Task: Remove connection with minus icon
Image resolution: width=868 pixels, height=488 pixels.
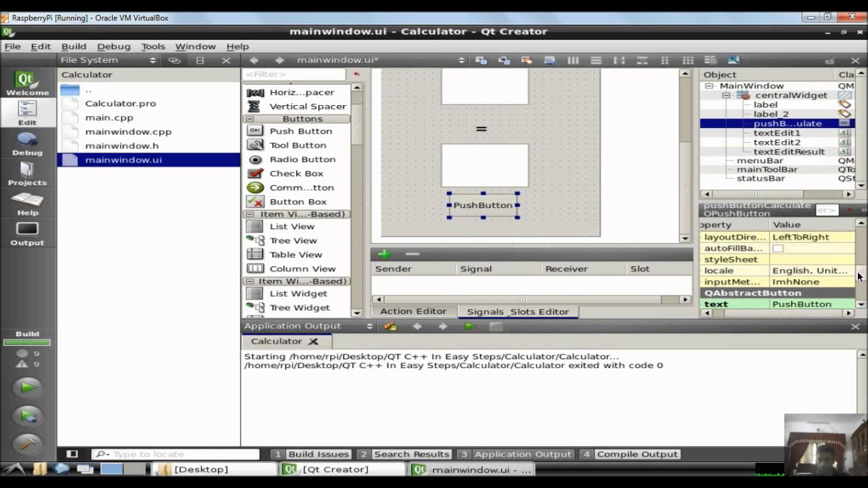Action: tap(412, 254)
